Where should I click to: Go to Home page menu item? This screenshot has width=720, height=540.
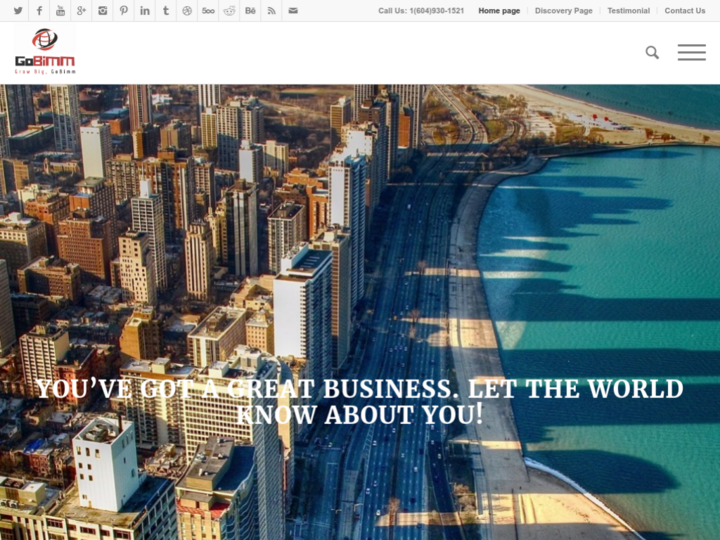499,11
